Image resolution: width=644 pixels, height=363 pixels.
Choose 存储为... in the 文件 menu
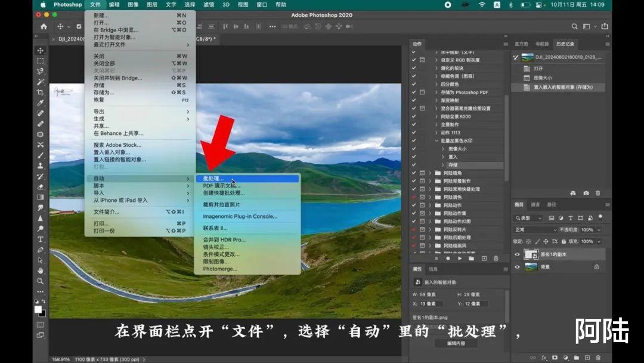point(140,93)
